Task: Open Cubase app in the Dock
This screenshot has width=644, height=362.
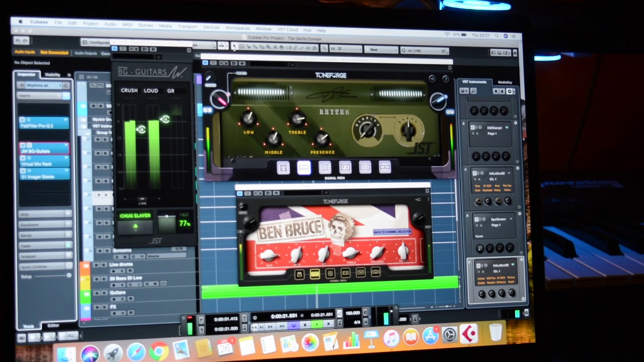Action: point(469,334)
